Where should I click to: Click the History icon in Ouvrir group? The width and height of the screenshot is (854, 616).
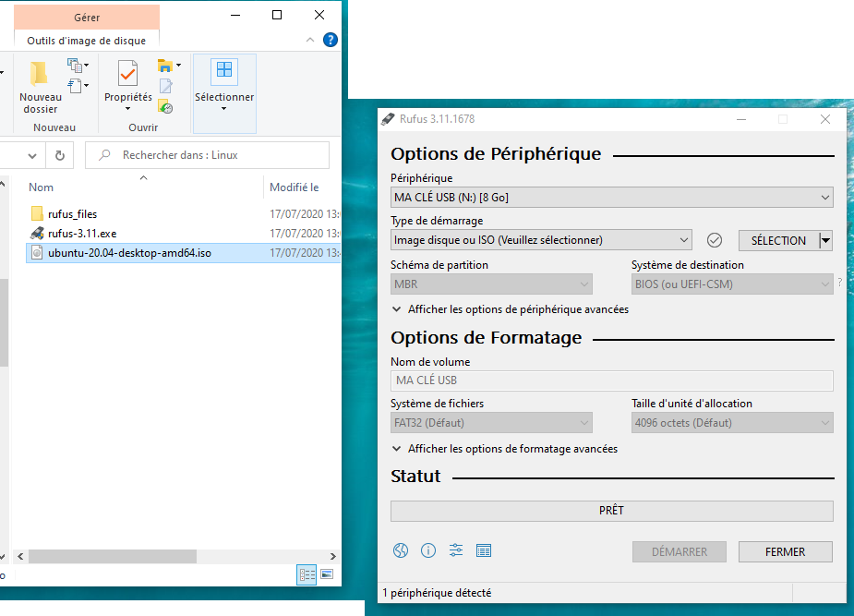pos(165,106)
